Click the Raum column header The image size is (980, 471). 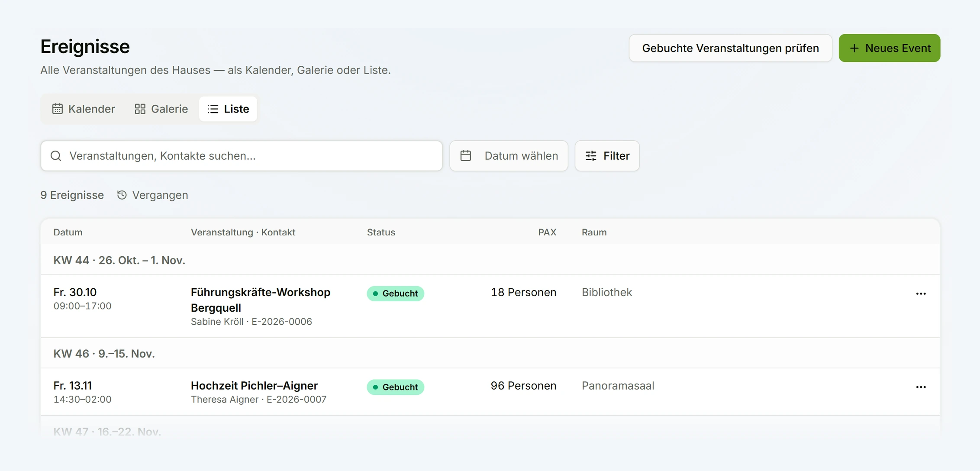(x=594, y=232)
